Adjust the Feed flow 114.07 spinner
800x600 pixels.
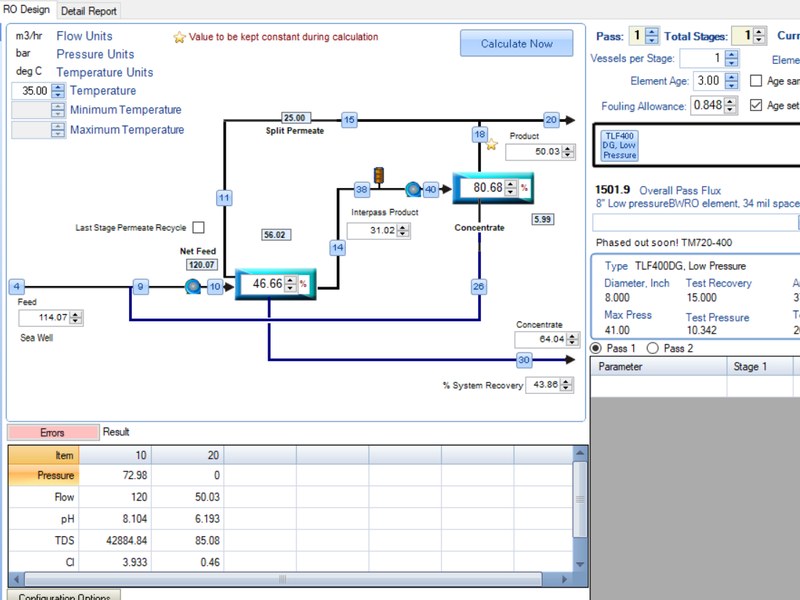coord(76,317)
